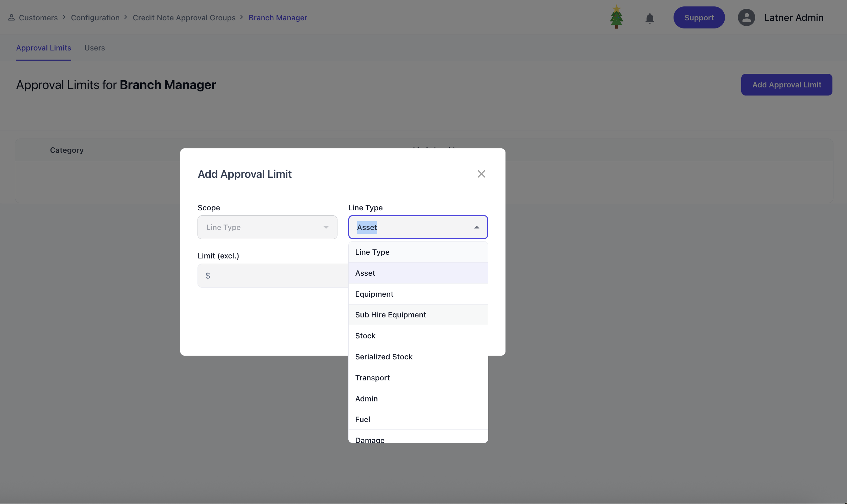This screenshot has height=504, width=847.
Task: Collapse the Line Type dropdown arrow
Action: [x=476, y=227]
